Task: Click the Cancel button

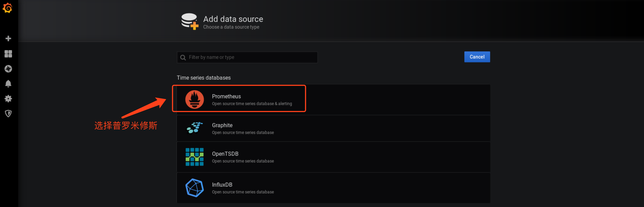Action: (x=477, y=57)
